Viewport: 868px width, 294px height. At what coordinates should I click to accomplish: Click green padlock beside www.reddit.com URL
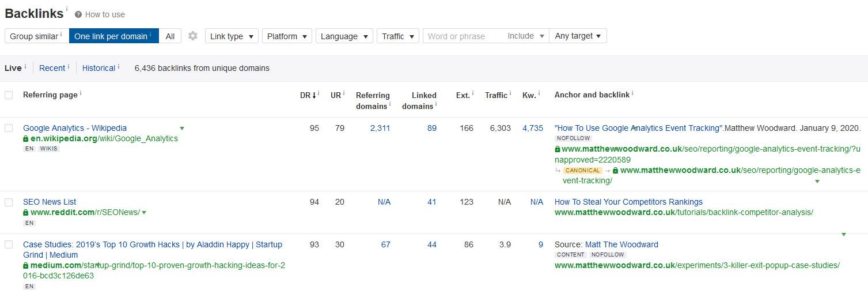click(x=26, y=213)
